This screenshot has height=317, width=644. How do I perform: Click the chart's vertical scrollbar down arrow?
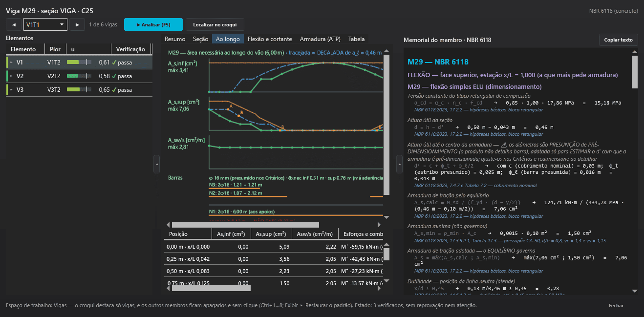(x=386, y=217)
